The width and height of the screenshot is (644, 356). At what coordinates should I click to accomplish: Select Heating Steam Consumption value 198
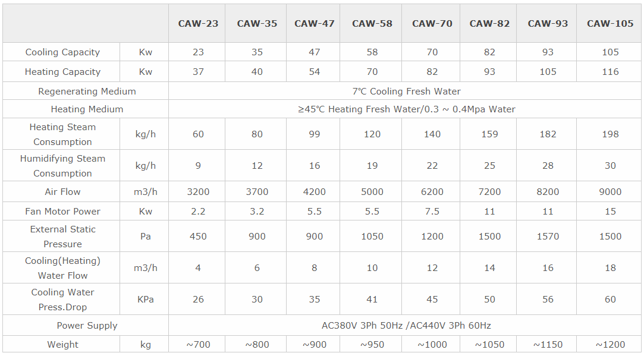pos(610,134)
